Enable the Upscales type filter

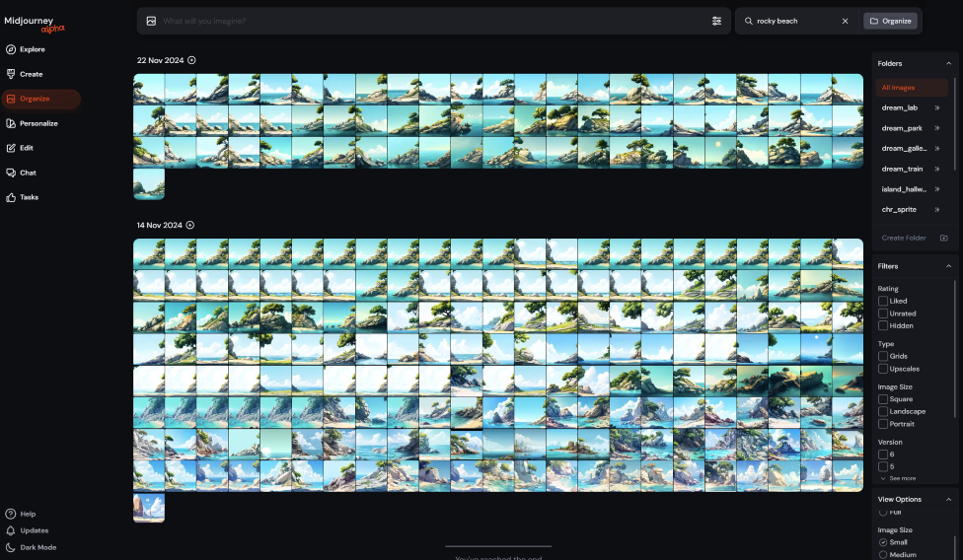(x=883, y=369)
